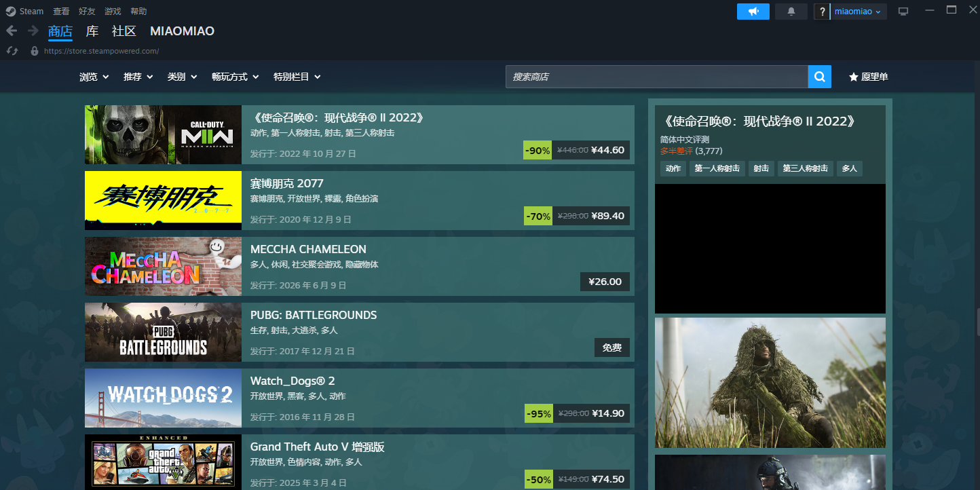The image size is (980, 490).
Task: Click the preview panel game title
Action: [758, 121]
